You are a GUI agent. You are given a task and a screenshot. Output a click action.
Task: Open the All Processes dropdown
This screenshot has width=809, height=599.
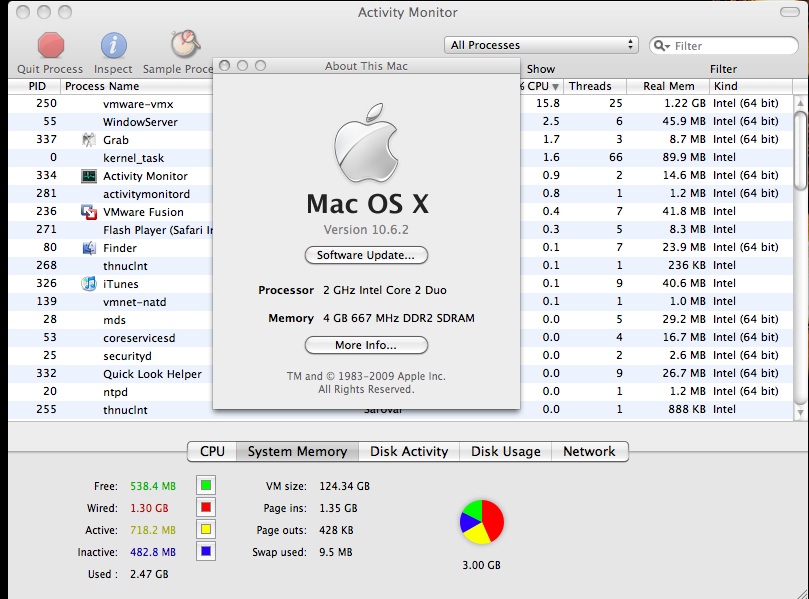pos(541,45)
